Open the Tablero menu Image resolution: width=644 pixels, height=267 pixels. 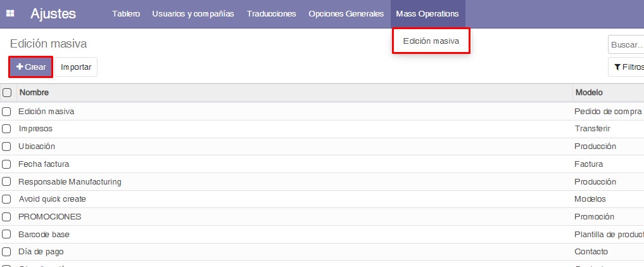(126, 14)
